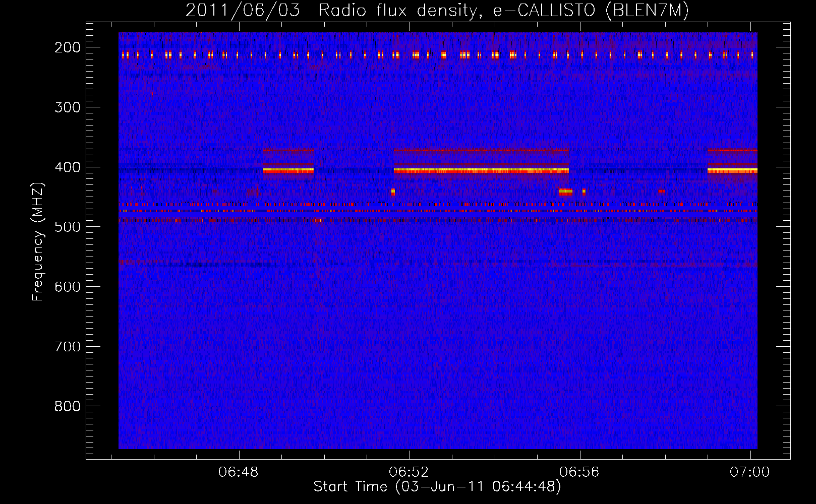Click the bright 400 MHz band near 07:00
The image size is (816, 504).
click(x=732, y=170)
